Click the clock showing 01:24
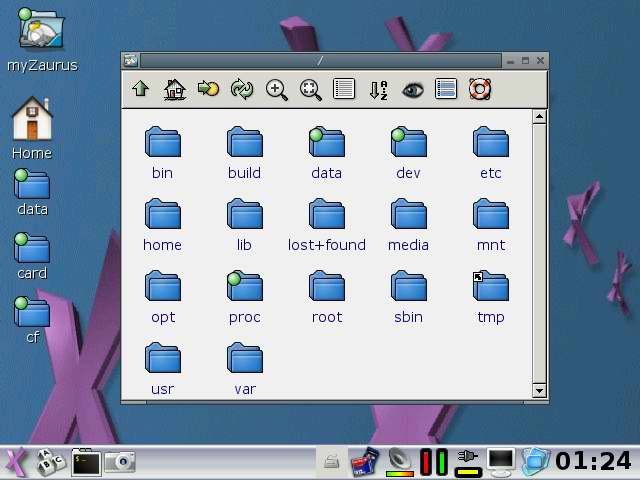This screenshot has height=480, width=640. click(x=594, y=461)
